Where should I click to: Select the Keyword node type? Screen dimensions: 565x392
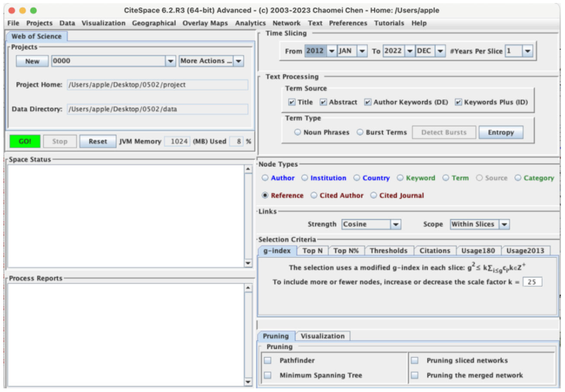coord(400,178)
